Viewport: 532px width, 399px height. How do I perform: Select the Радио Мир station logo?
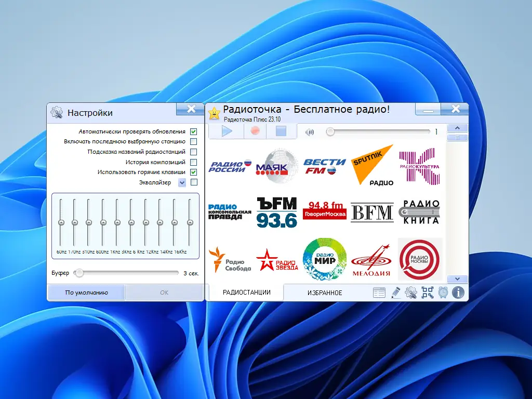pyautogui.click(x=324, y=259)
